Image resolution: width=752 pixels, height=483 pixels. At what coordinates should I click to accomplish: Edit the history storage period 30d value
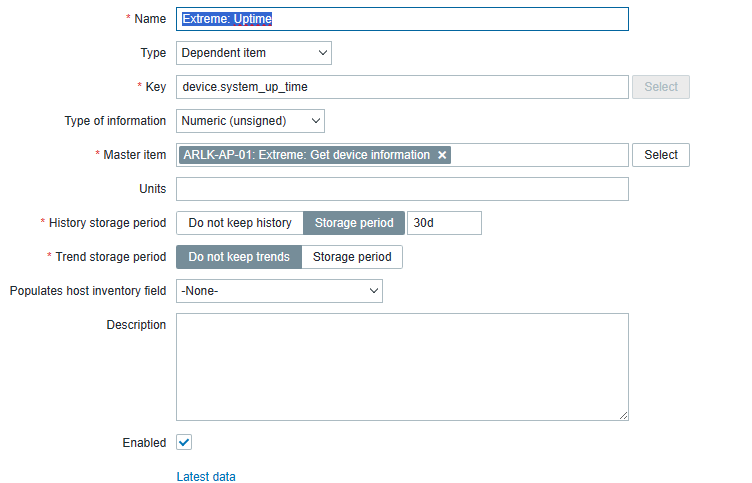pyautogui.click(x=444, y=223)
